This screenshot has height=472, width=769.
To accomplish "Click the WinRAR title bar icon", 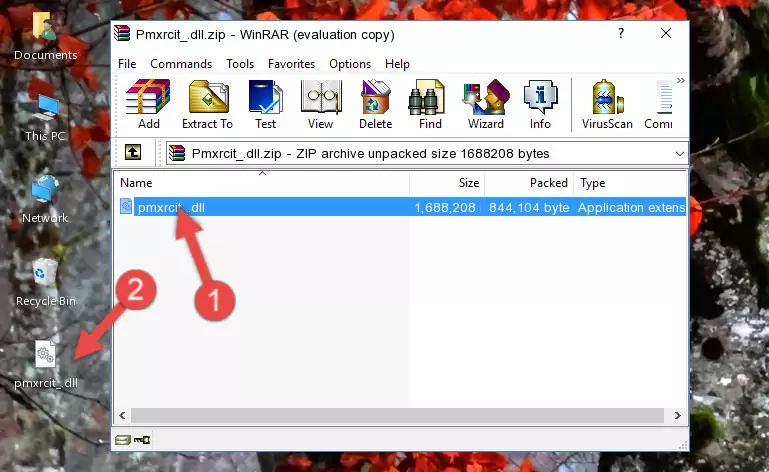I will [122, 34].
